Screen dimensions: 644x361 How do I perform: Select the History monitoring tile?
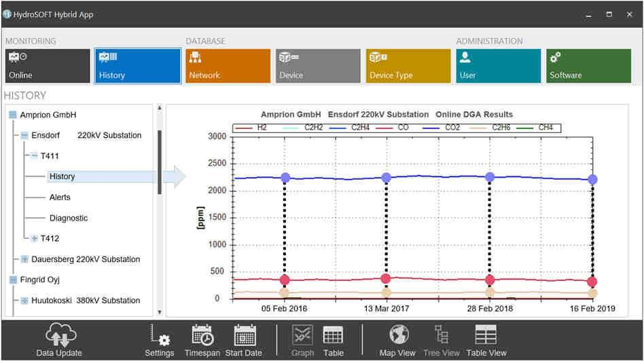pos(138,66)
